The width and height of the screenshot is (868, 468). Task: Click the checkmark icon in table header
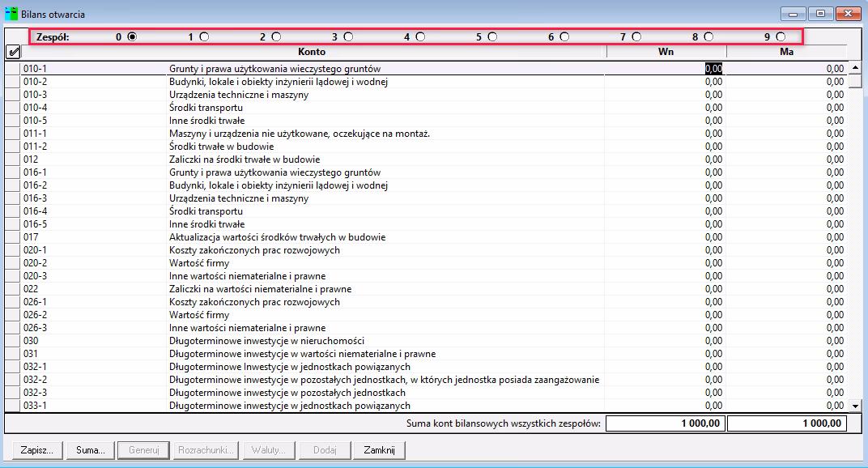point(12,52)
